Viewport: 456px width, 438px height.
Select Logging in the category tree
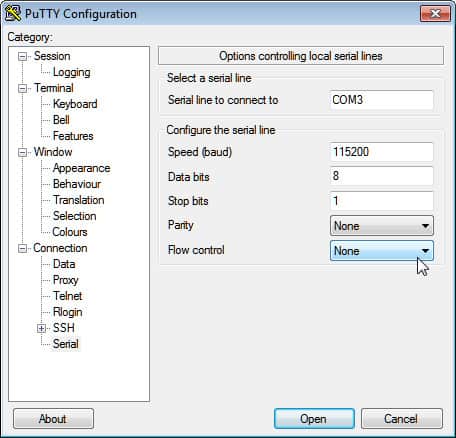point(72,72)
